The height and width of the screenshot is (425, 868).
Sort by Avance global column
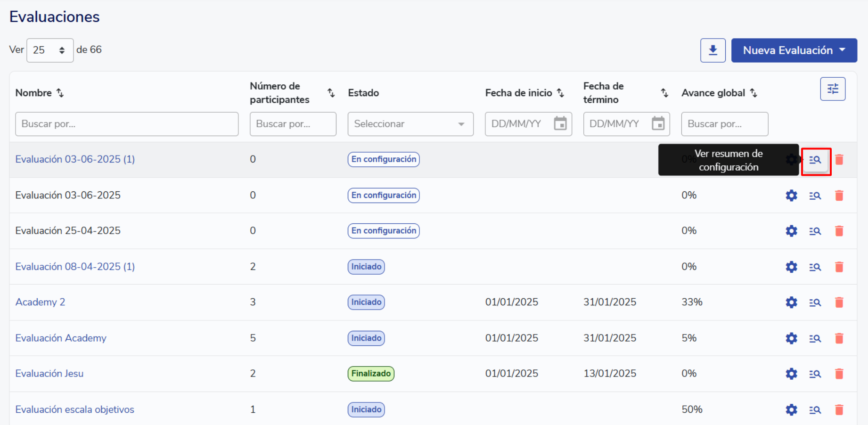coord(753,93)
